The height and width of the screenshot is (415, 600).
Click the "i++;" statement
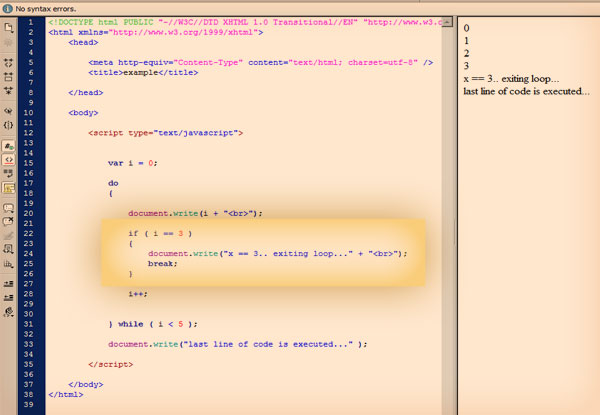click(138, 294)
